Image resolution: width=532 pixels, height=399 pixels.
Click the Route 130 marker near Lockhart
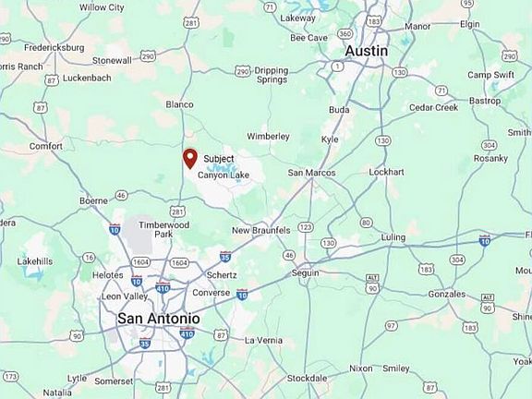[x=382, y=140]
